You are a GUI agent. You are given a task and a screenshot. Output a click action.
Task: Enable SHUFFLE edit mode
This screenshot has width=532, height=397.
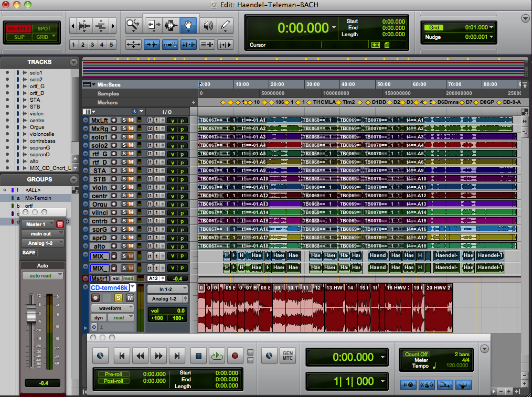click(x=19, y=29)
